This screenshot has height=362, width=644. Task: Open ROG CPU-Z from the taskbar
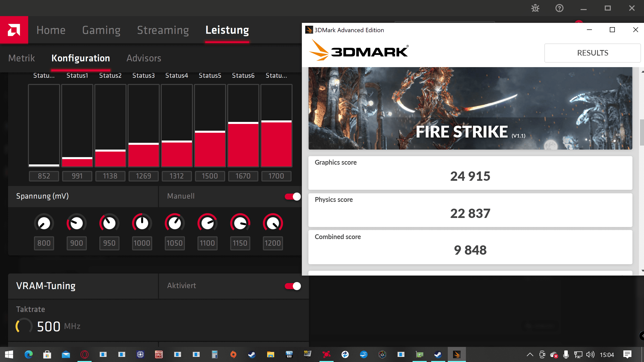pos(159,354)
